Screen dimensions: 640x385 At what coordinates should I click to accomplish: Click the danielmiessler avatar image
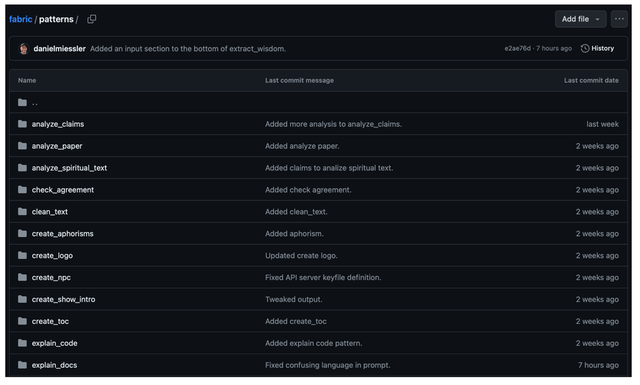[24, 49]
